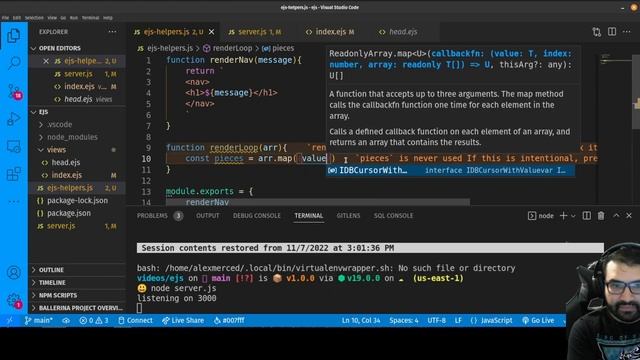Screen dimensions: 640x360
Task: Open Manage gear icon
Action: click(14, 300)
